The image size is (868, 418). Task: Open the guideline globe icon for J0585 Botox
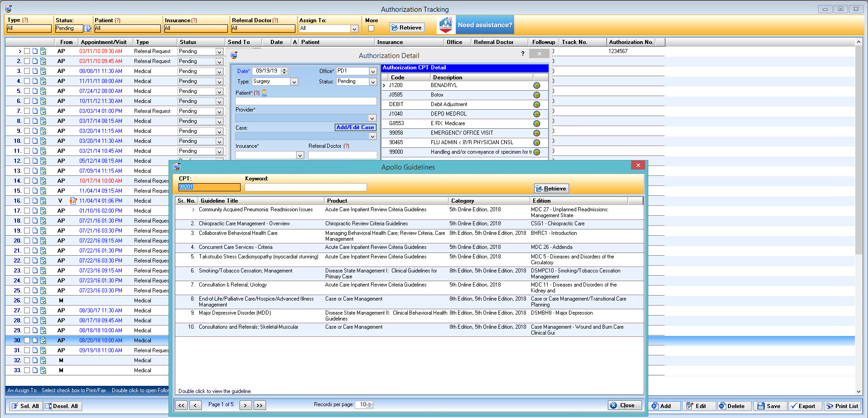536,95
